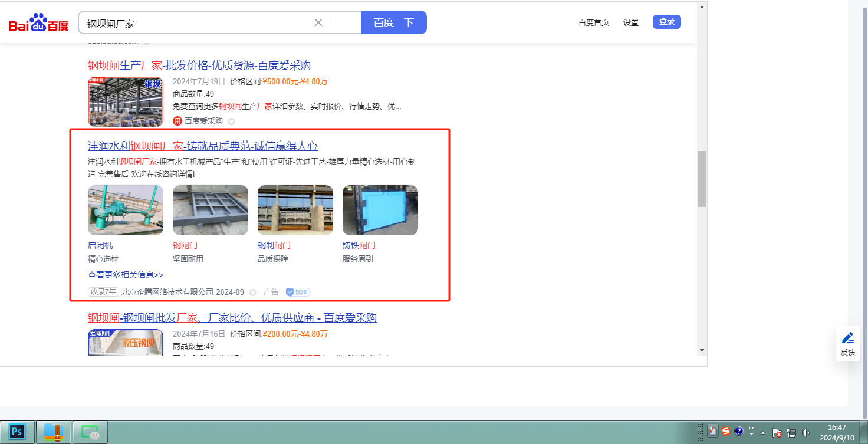This screenshot has height=444, width=868.
Task: Click the 铸铁闸门 product image
Action: click(380, 210)
